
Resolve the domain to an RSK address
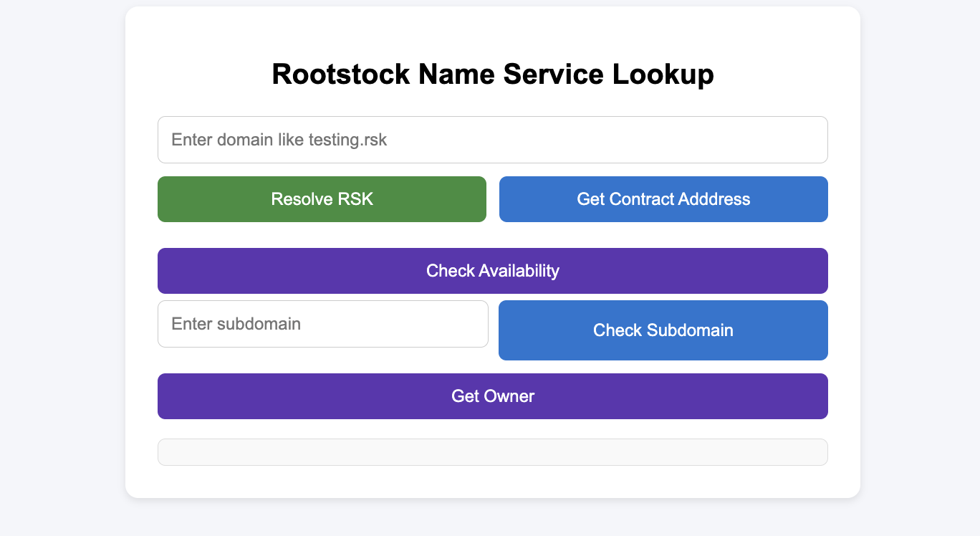322,199
